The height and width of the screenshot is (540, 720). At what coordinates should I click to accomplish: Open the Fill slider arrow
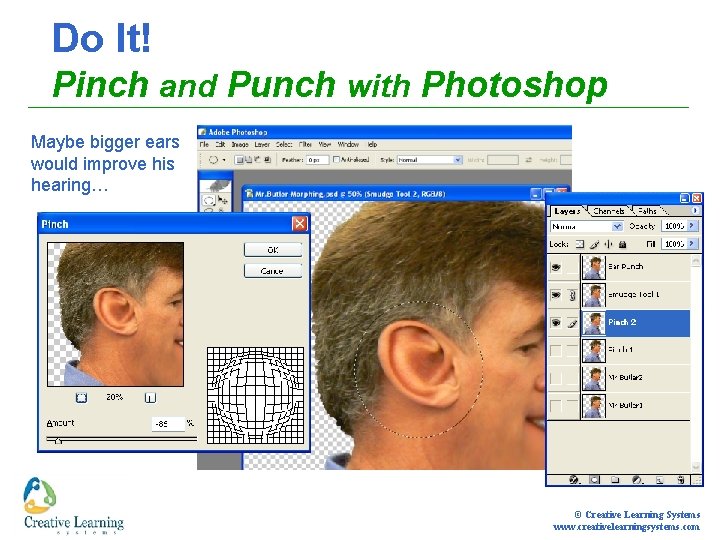[692, 244]
